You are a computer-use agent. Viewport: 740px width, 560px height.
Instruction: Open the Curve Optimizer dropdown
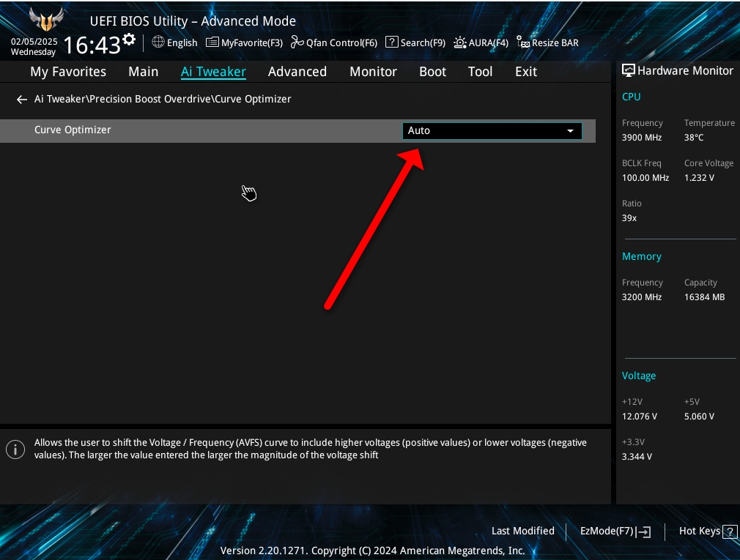[492, 130]
